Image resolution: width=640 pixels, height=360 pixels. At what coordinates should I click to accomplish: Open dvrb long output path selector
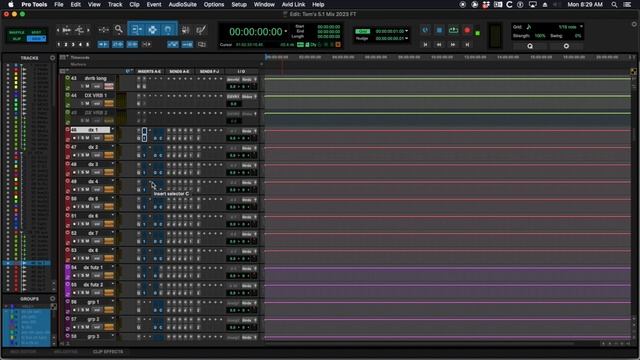(247, 79)
